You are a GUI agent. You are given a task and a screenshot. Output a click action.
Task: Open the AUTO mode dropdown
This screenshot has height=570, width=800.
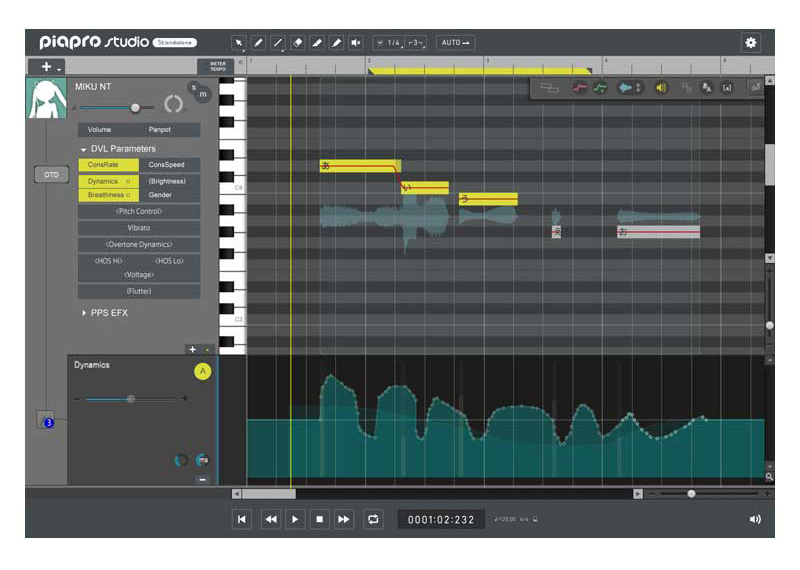(x=455, y=43)
